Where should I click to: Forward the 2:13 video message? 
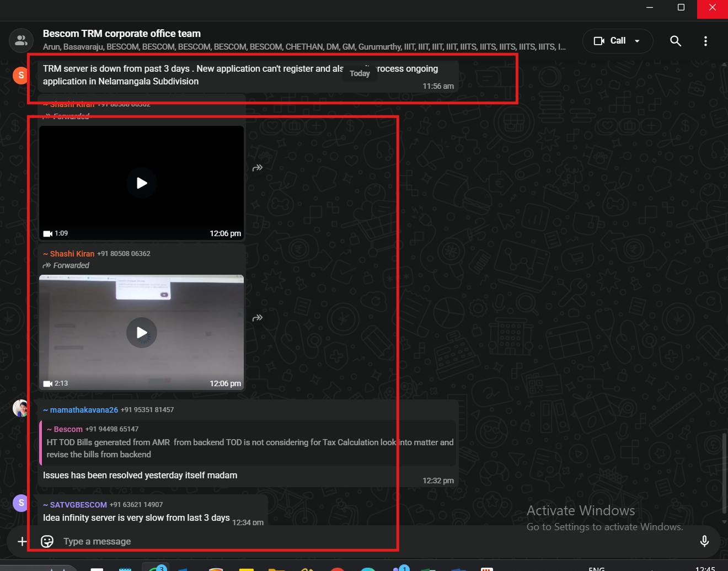click(258, 318)
